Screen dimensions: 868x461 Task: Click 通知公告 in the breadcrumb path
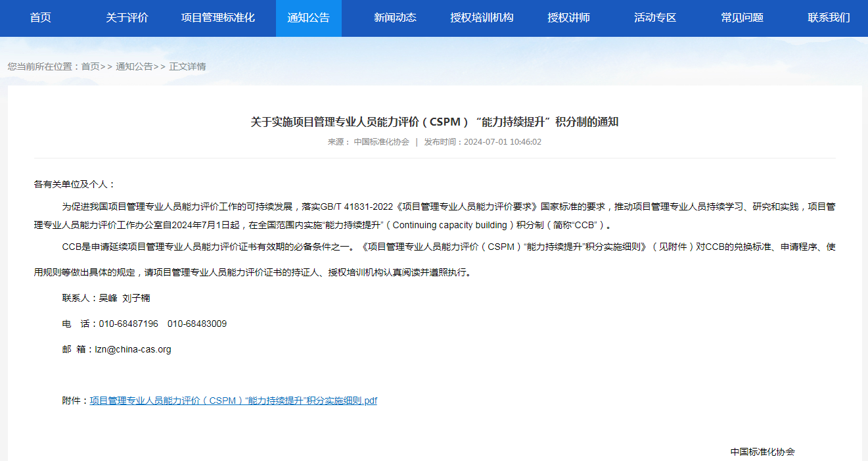[134, 66]
